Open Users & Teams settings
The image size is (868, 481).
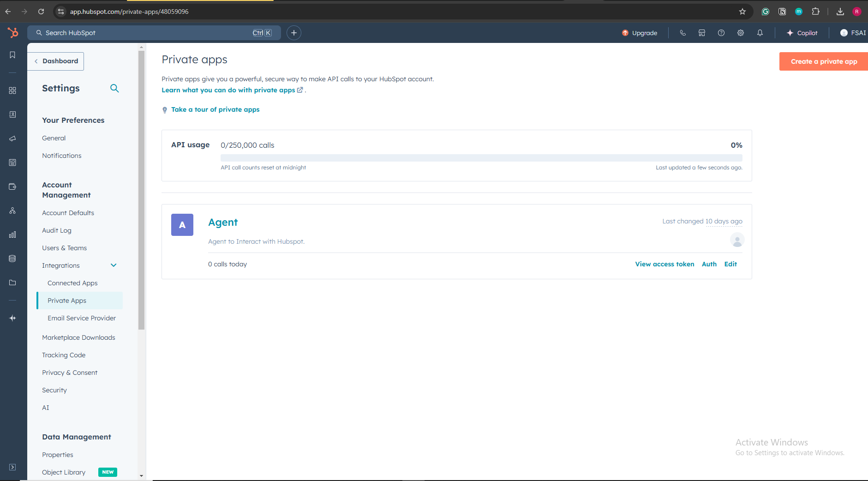tap(65, 248)
